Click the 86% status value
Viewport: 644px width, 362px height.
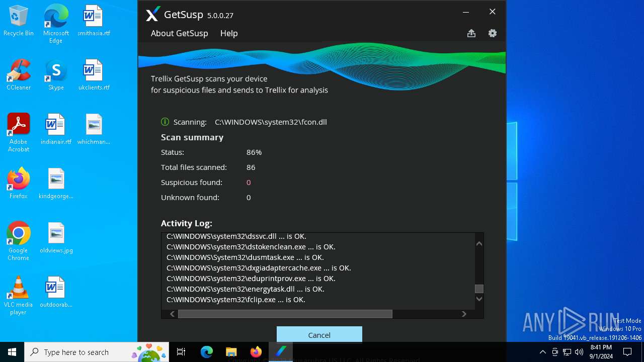click(254, 152)
